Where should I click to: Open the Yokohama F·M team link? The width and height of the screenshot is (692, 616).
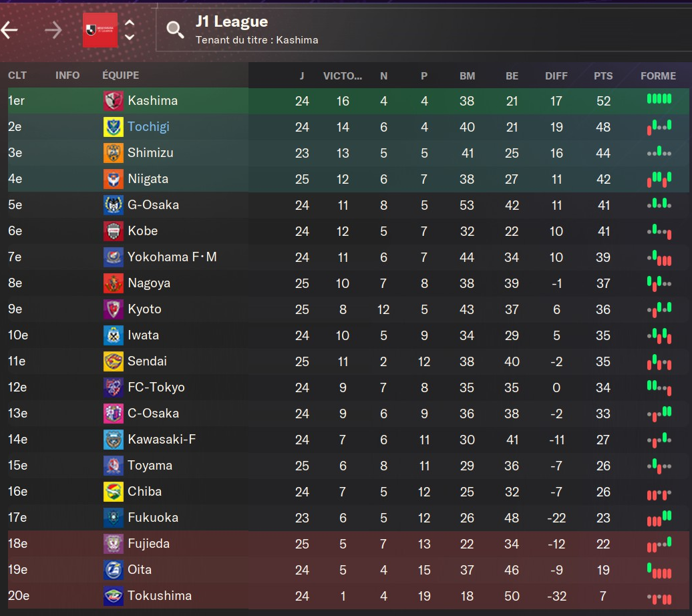click(x=172, y=257)
